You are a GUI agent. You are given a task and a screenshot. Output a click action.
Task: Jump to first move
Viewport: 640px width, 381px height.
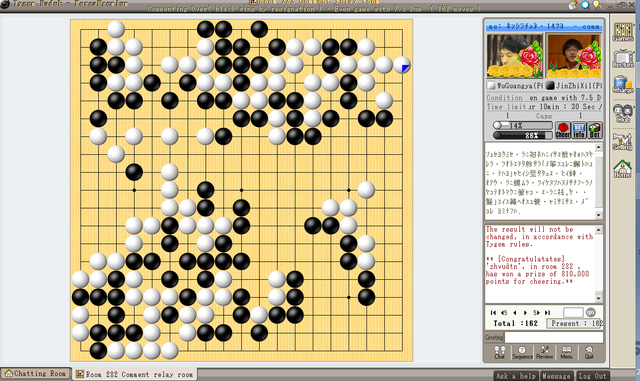click(x=493, y=312)
